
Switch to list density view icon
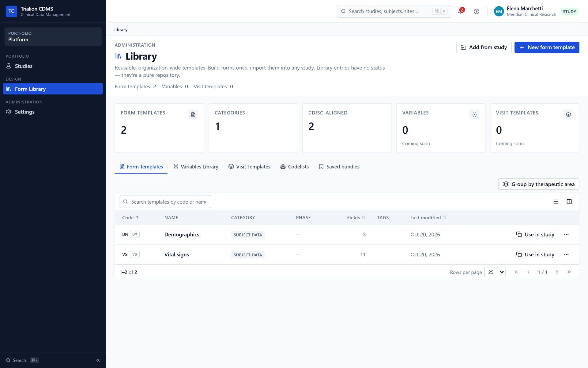tap(555, 201)
